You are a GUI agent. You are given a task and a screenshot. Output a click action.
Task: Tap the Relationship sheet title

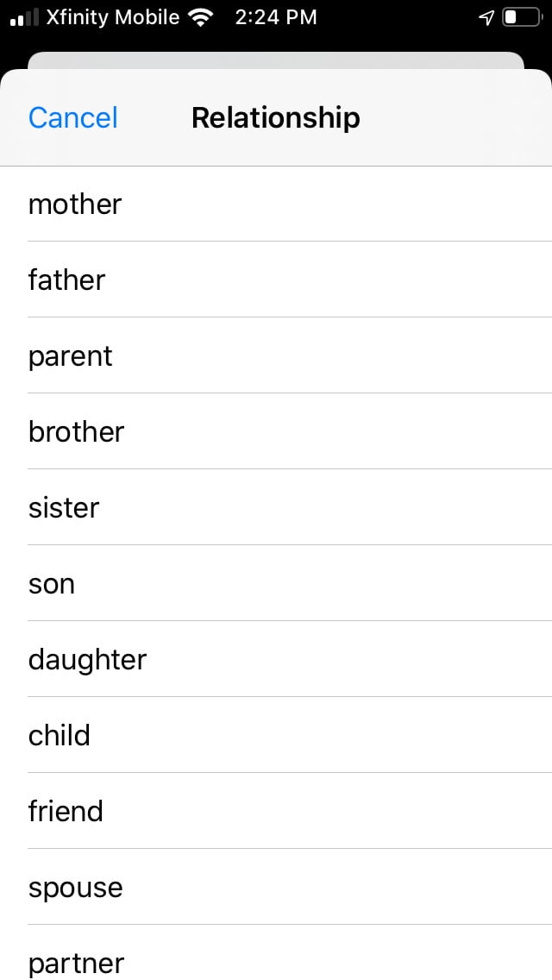click(x=275, y=117)
